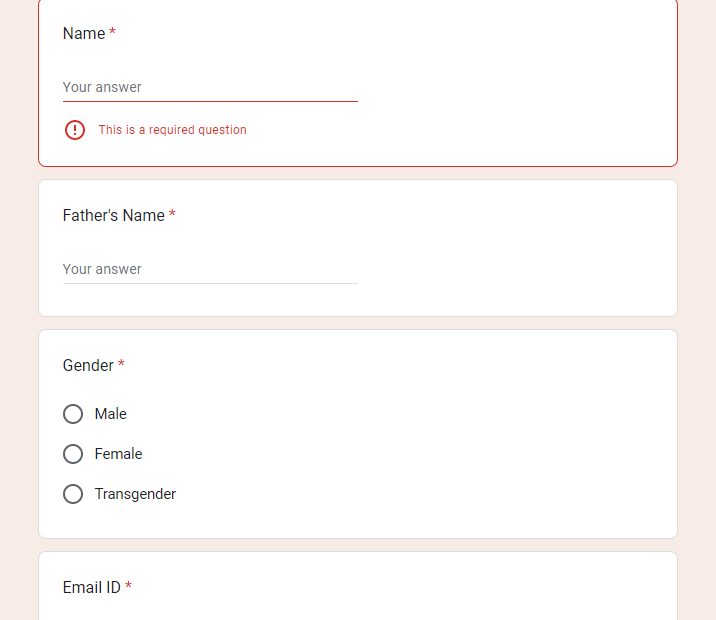The image size is (716, 620).
Task: Choose the "Transgender" option label text
Action: 135,494
